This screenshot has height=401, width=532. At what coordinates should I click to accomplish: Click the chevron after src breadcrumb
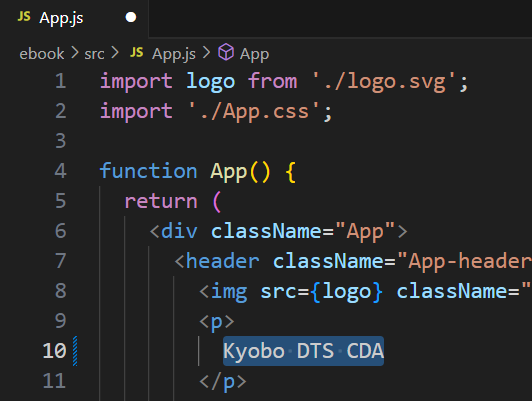click(x=115, y=53)
